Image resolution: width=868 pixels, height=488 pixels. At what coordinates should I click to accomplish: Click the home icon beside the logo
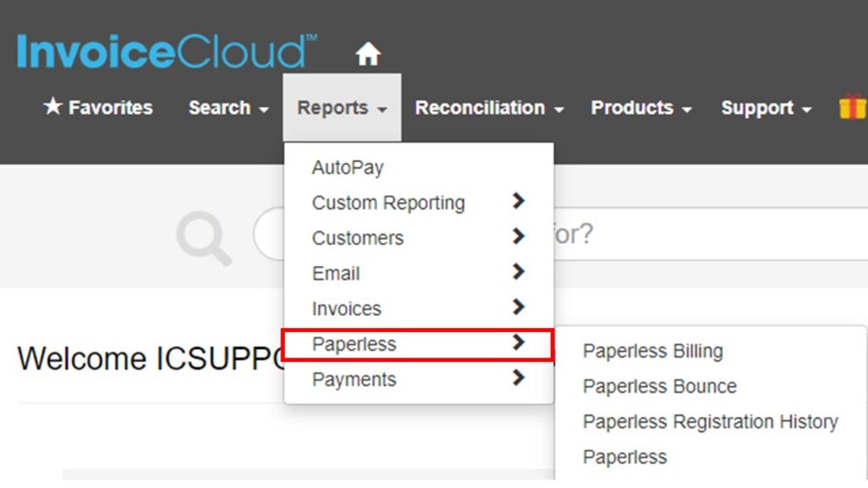[x=368, y=53]
